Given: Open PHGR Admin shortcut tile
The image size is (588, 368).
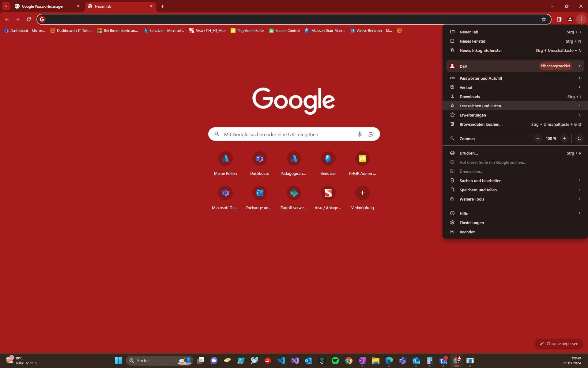Looking at the screenshot, I should pyautogui.click(x=362, y=163).
